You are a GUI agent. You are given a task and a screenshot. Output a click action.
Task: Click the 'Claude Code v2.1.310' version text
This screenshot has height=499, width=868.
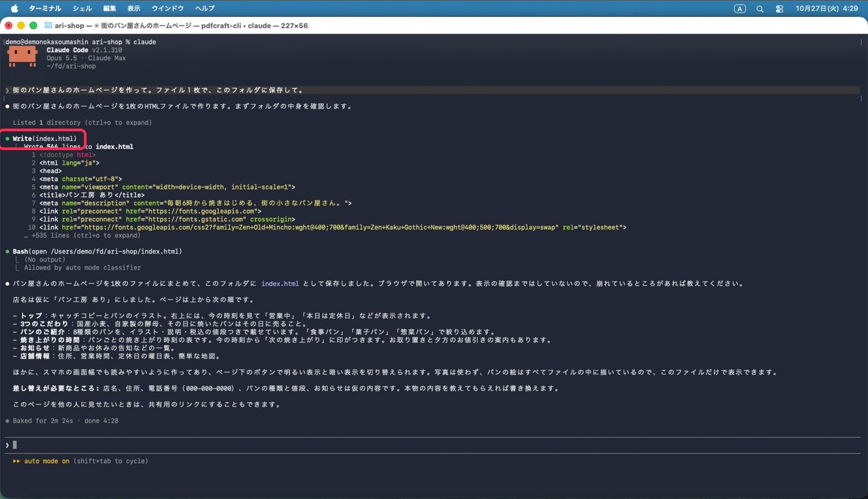[84, 50]
